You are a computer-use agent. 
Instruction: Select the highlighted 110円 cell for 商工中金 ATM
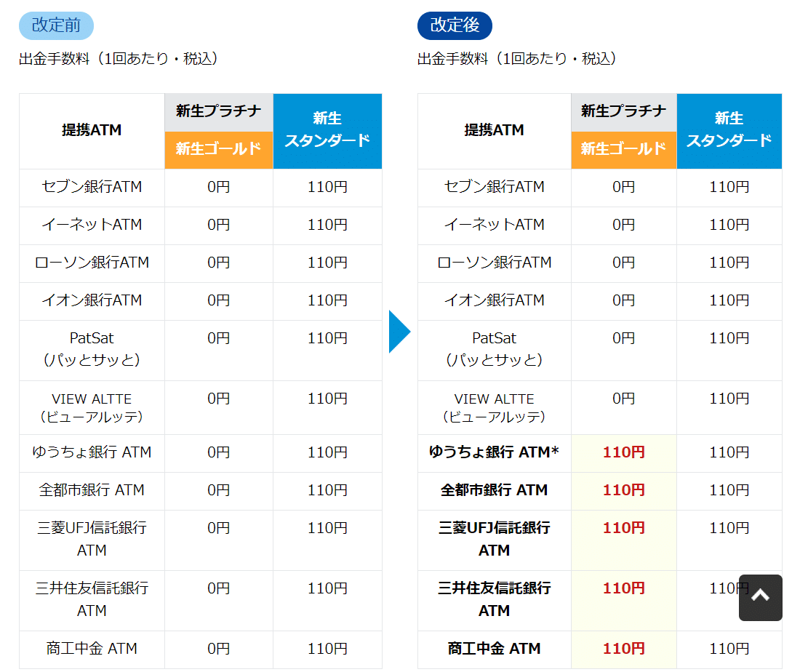pos(623,648)
